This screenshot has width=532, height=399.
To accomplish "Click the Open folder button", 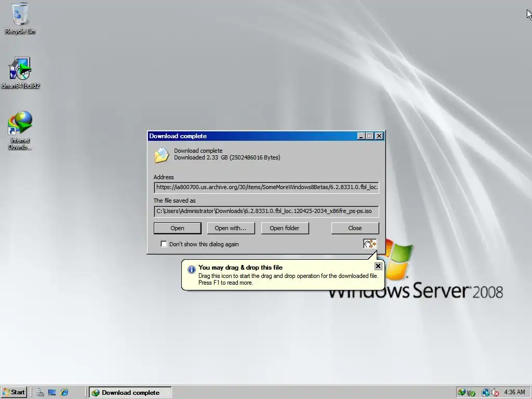I will tap(285, 228).
